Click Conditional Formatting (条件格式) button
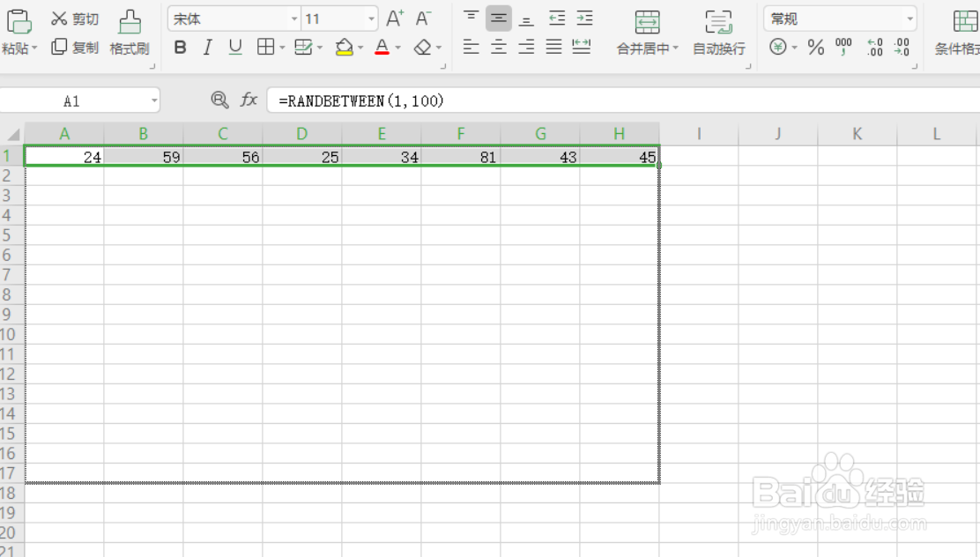Image resolution: width=980 pixels, height=557 pixels. point(957,33)
